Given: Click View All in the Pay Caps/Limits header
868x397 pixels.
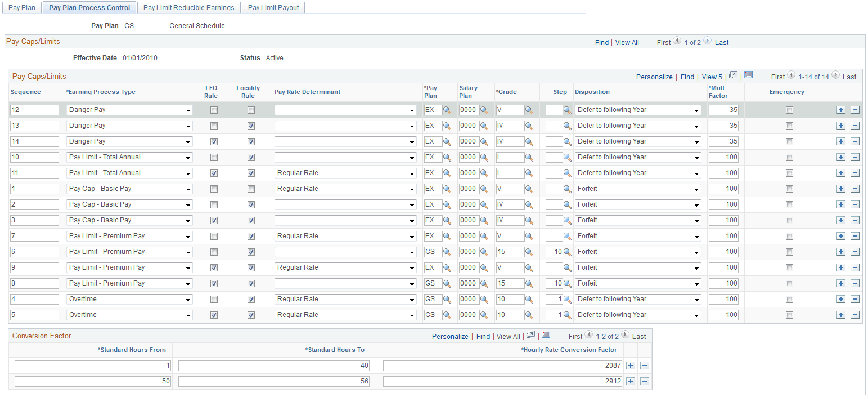Looking at the screenshot, I should click(x=627, y=42).
